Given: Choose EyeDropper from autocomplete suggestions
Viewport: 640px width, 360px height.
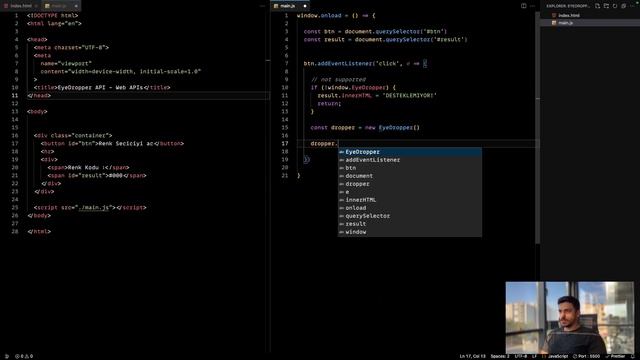Looking at the screenshot, I should (x=410, y=152).
